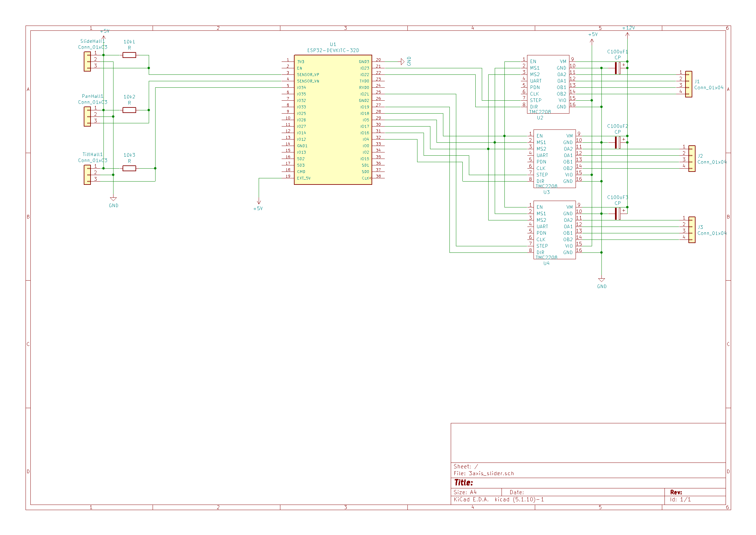This screenshot has height=535, width=756.
Task: Click the 'KiCad E.D.A. kicad (5.1.10)-1' text
Action: [x=499, y=500]
